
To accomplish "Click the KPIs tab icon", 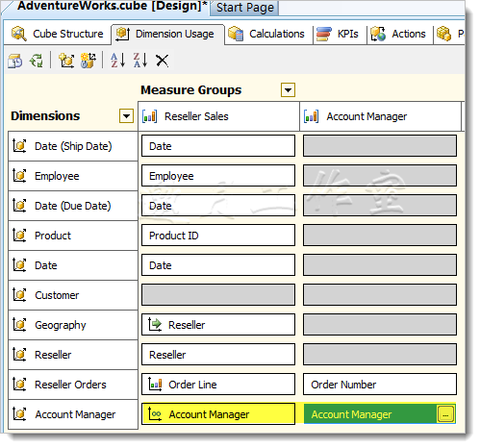I will pyautogui.click(x=324, y=34).
